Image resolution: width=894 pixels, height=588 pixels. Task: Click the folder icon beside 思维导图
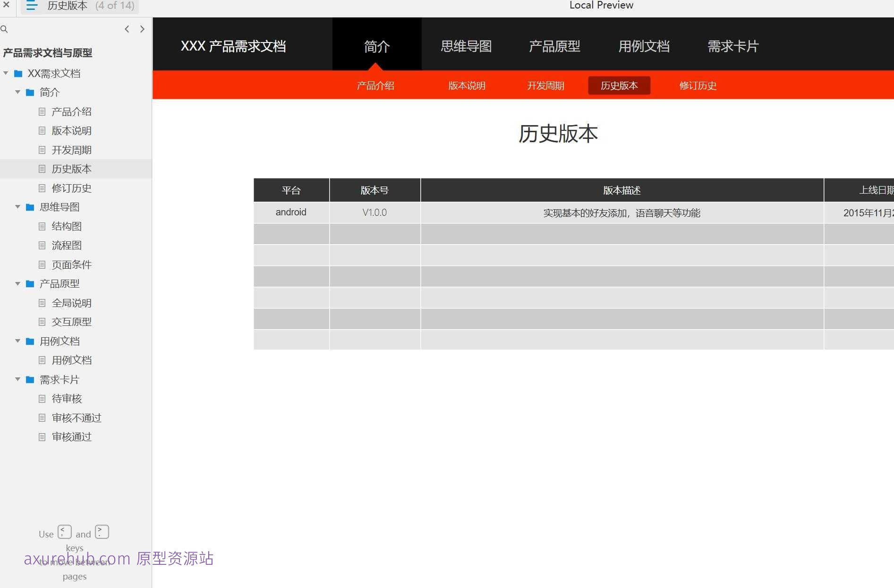pos(29,207)
